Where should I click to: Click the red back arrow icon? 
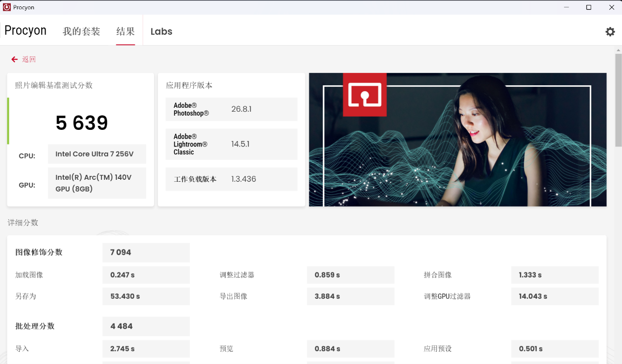tap(14, 59)
